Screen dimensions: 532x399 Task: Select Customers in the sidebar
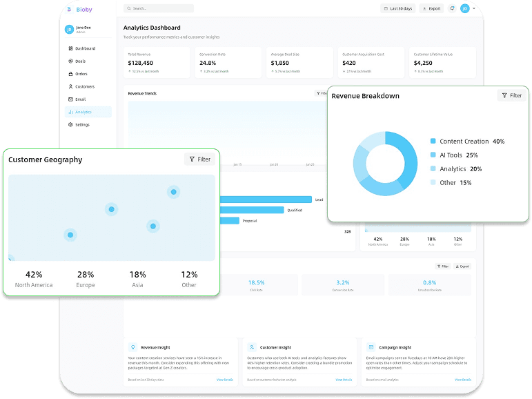click(85, 87)
